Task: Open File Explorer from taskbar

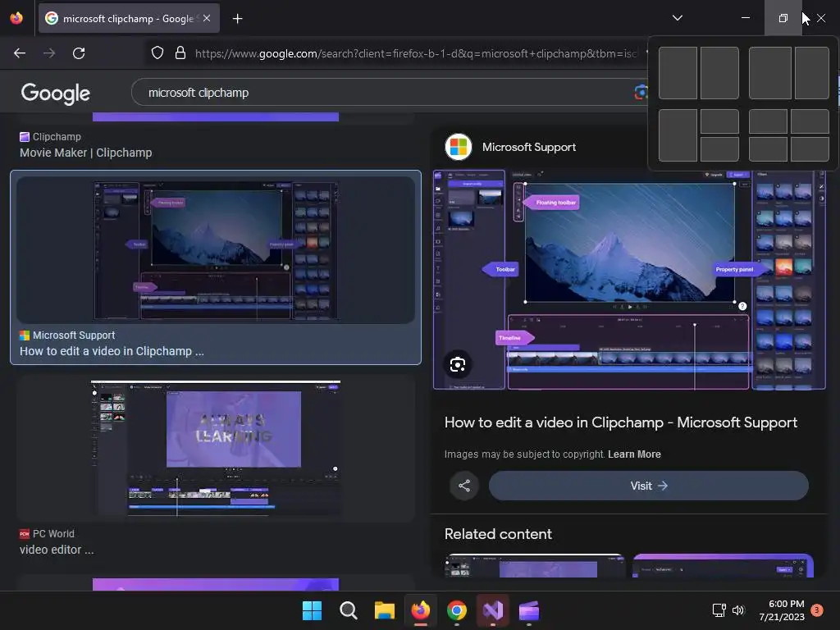Action: click(x=384, y=610)
